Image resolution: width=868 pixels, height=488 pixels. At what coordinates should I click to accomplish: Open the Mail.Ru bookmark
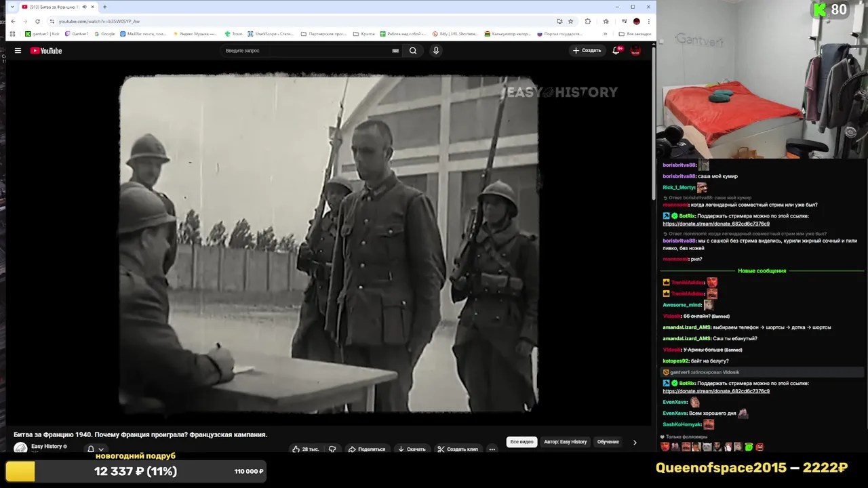[144, 34]
